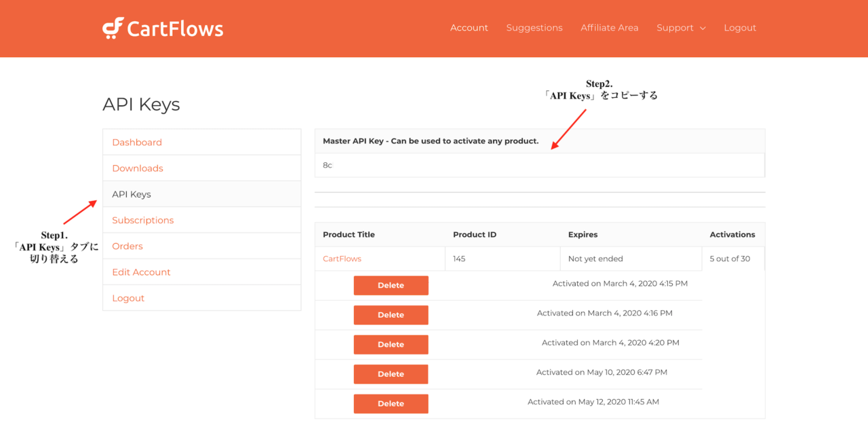The height and width of the screenshot is (425, 868).
Task: Click Account in the top navigation
Action: tap(469, 27)
